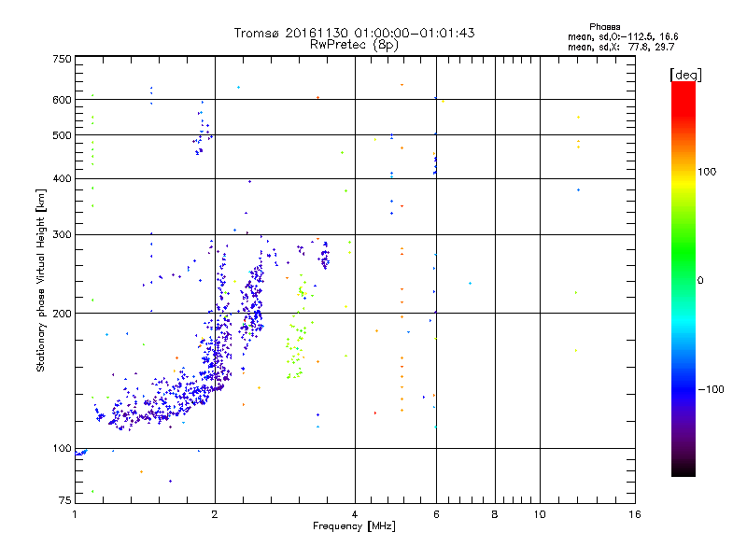Click the plot title Tromsø 20161130
The width and height of the screenshot is (747, 560).
coord(354,33)
